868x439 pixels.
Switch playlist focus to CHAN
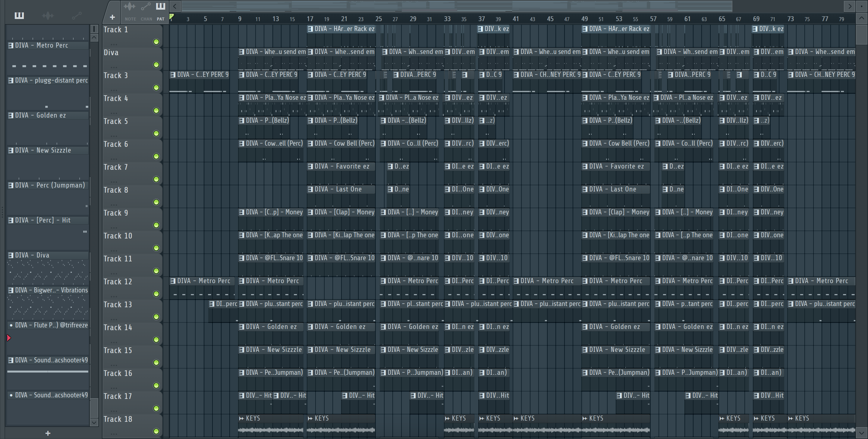pyautogui.click(x=146, y=11)
